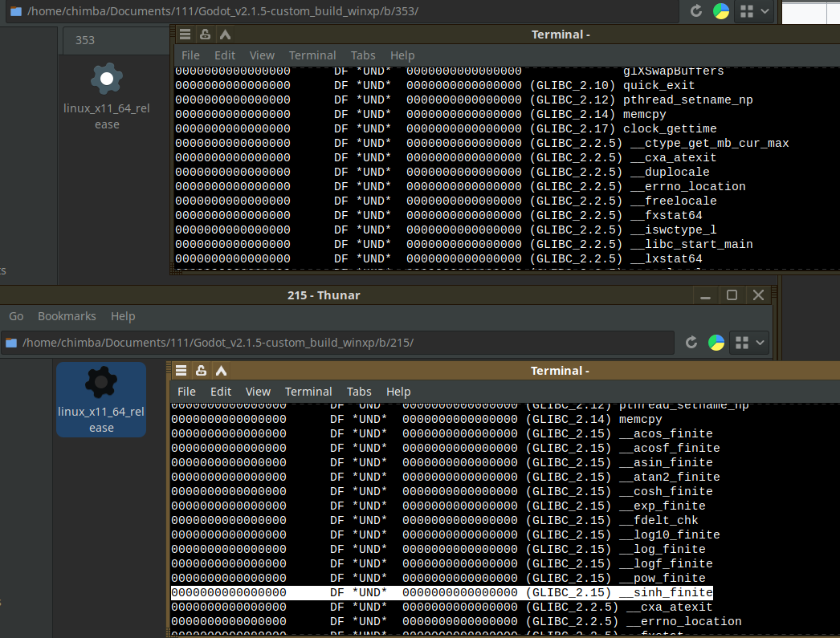This screenshot has height=638, width=840.
Task: Click the pie-chart icon beside path /b/353/
Action: coord(721,10)
